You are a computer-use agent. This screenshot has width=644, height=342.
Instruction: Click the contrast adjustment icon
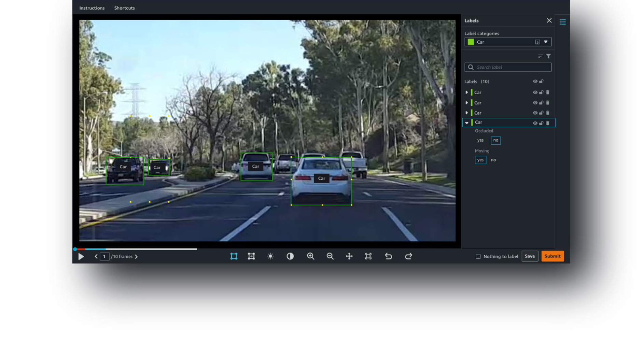[290, 256]
